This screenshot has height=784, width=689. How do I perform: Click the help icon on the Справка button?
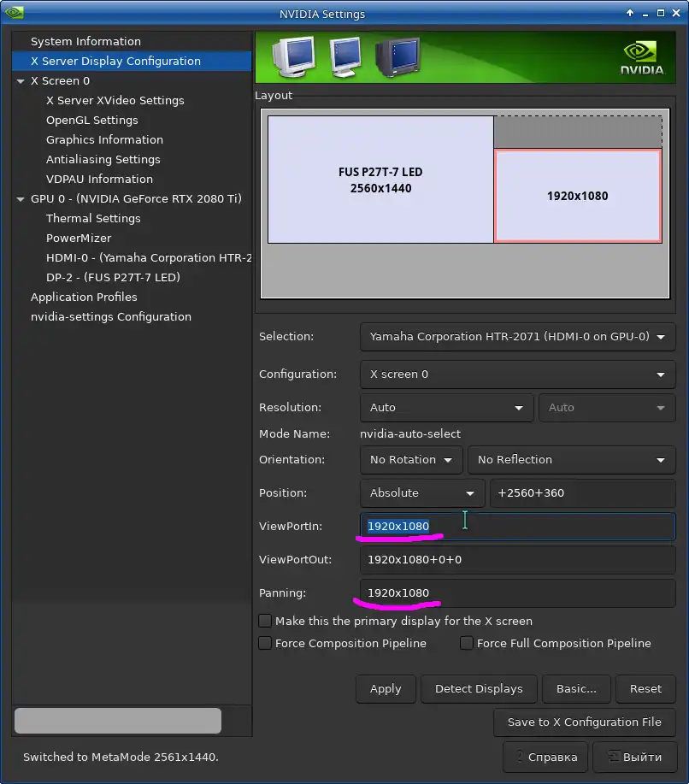click(519, 756)
